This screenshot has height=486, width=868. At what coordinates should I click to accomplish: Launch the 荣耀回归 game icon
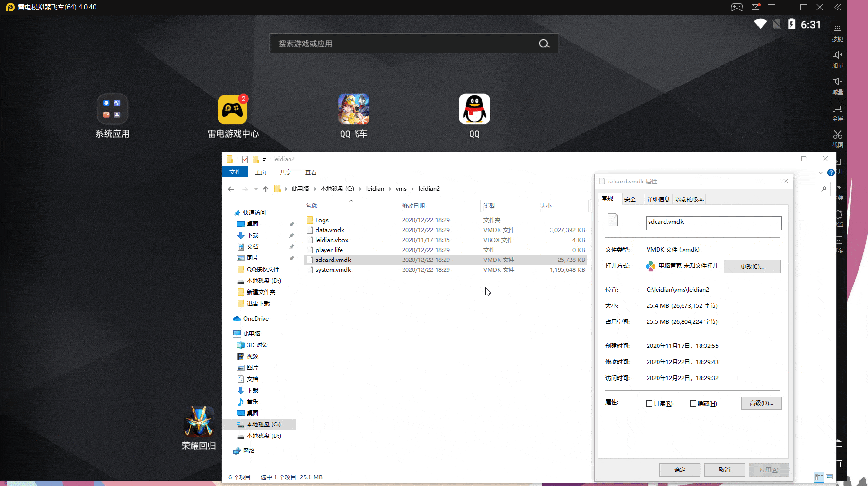[199, 422]
